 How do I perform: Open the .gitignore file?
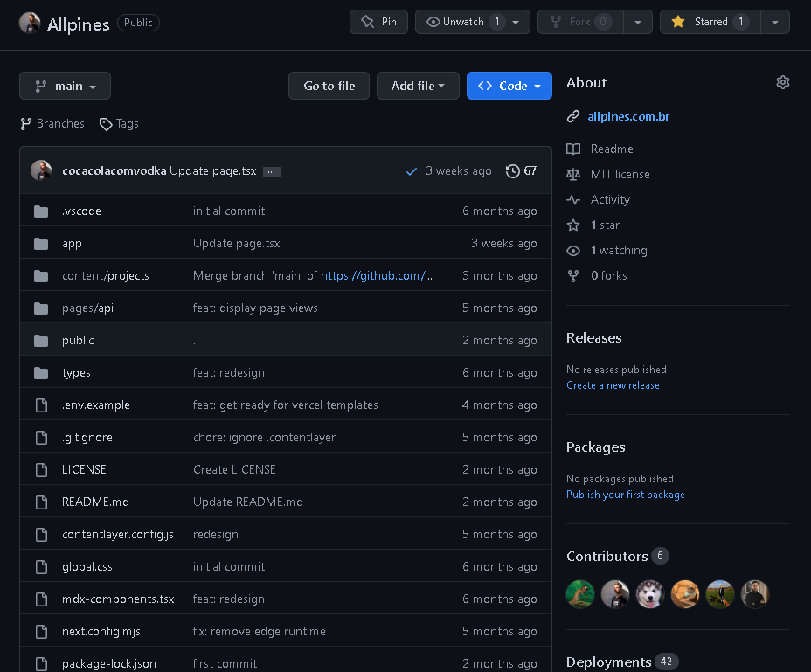[87, 437]
